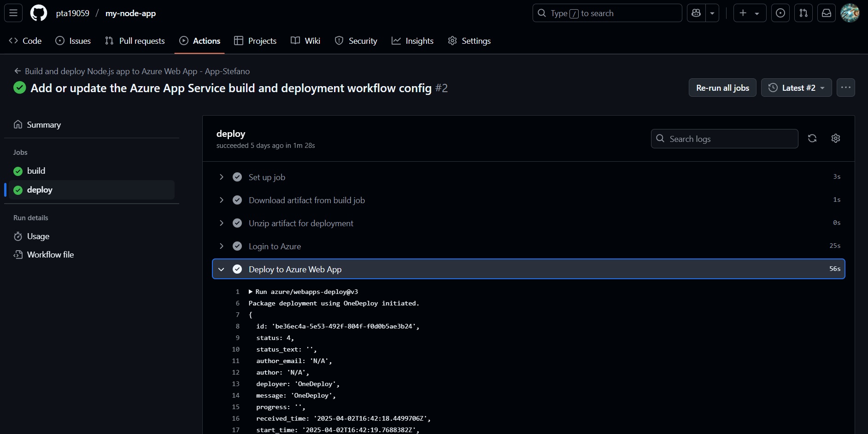Select the build job in sidebar
Screen dimensions: 868x434
[92, 171]
